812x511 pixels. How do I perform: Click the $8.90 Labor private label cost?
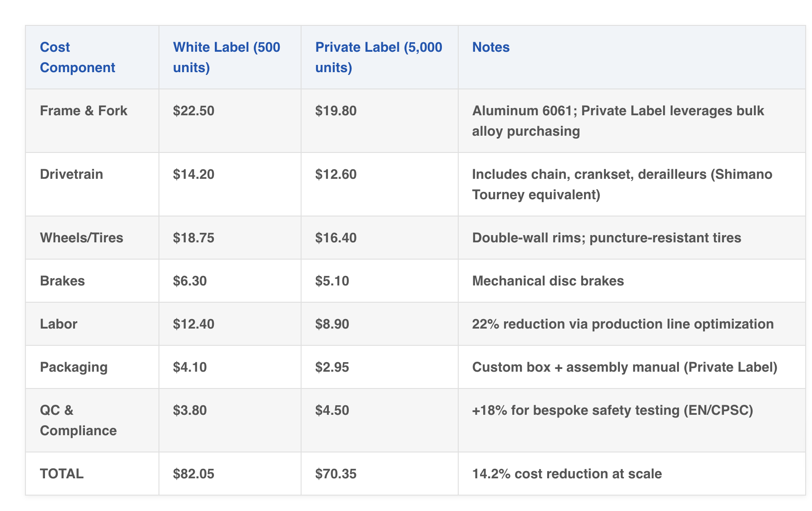coord(332,324)
